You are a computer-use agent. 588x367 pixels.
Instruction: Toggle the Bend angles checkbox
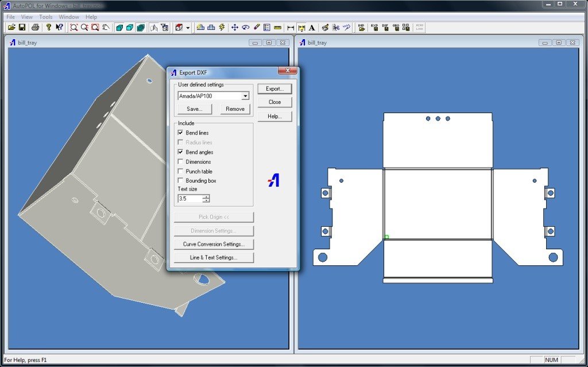[180, 152]
